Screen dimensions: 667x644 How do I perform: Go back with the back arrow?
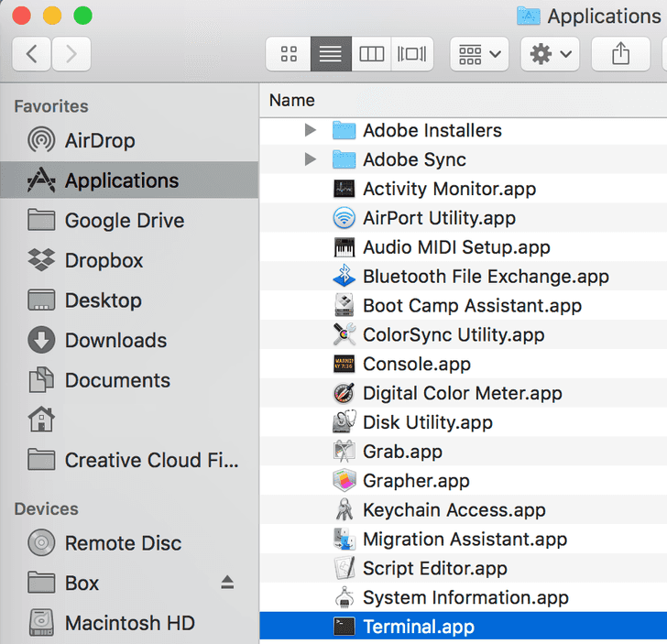click(x=32, y=54)
